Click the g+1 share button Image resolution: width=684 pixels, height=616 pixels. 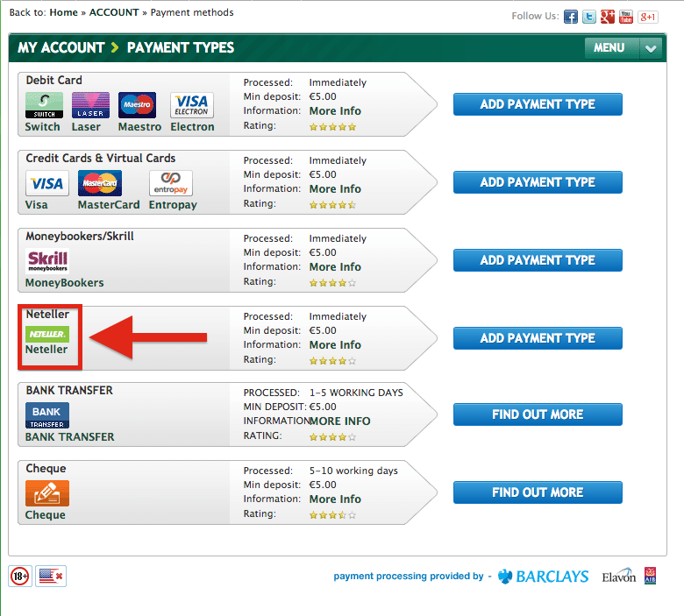point(648,17)
